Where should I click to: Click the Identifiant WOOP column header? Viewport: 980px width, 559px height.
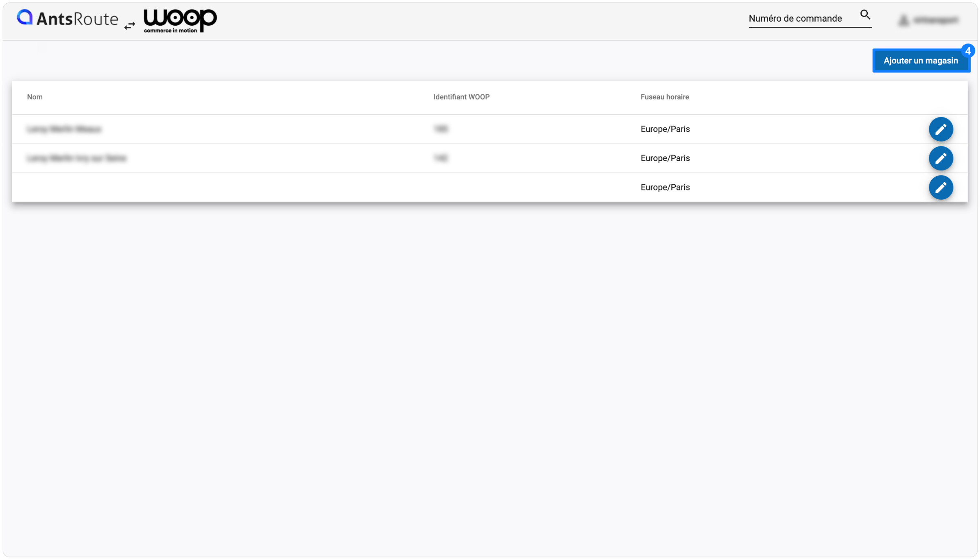461,97
